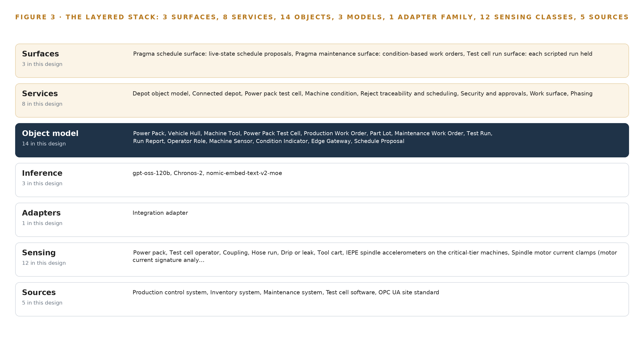Click '5 in this design' label
Image resolution: width=644 pixels, height=339 pixels.
[x=42, y=303]
